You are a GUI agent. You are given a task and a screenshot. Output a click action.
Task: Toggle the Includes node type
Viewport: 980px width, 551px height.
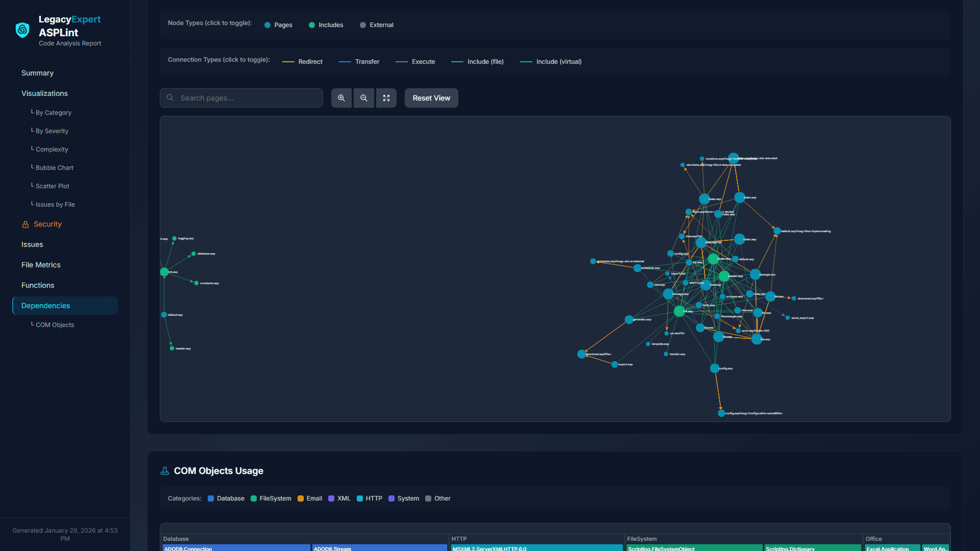coord(326,25)
